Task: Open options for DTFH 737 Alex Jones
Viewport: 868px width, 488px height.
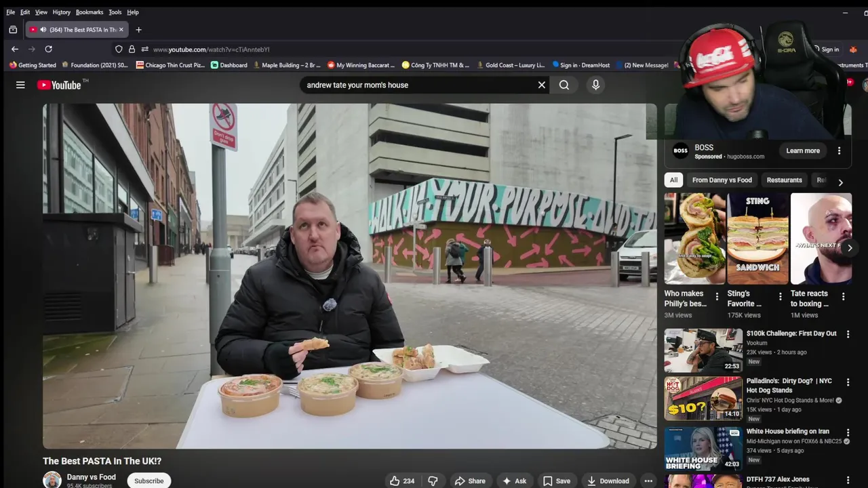Action: click(x=848, y=480)
